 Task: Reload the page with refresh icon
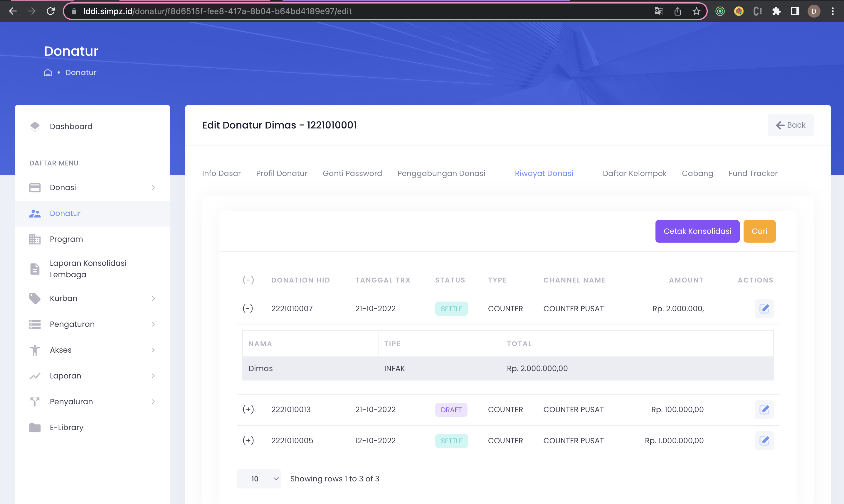pyautogui.click(x=51, y=11)
